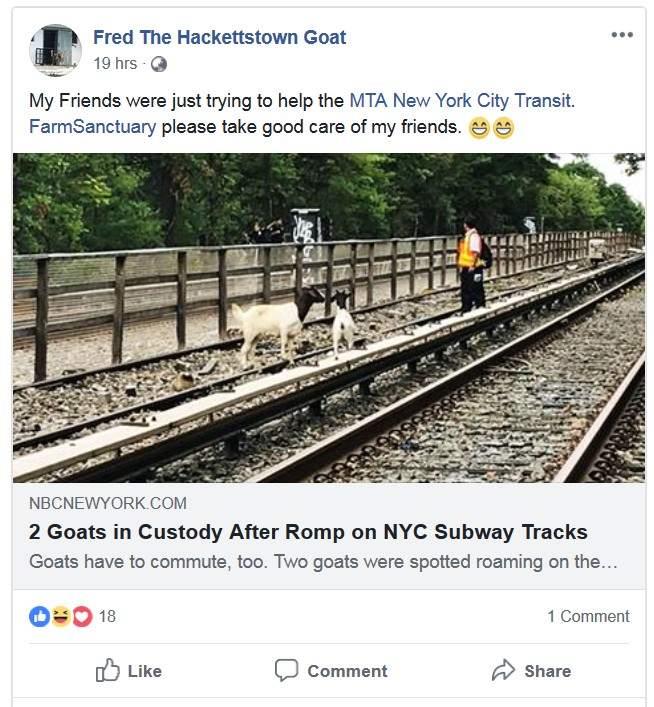The image size is (654, 707).
Task: Open the 2 Goats in Custody headline
Action: pos(308,532)
